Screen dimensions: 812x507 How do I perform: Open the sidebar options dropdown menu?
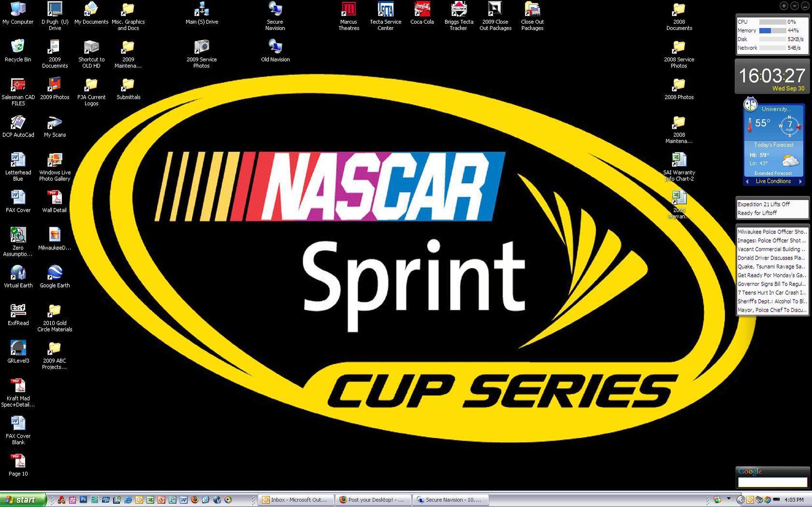click(x=794, y=6)
